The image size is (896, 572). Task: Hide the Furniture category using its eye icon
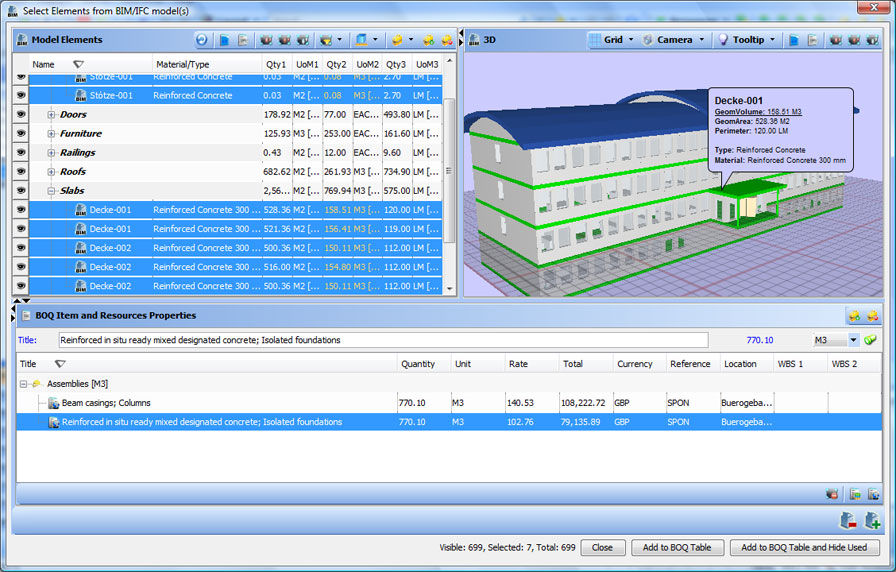[20, 134]
